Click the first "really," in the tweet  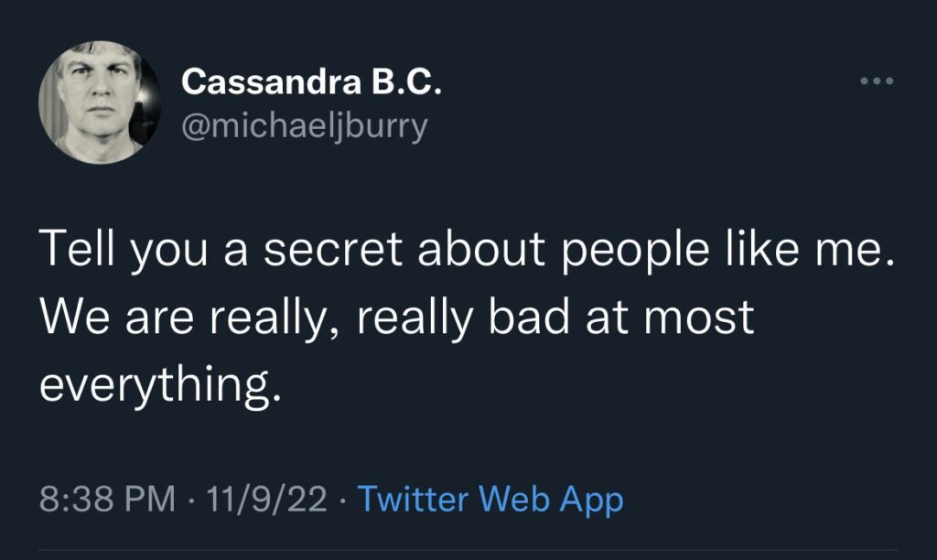(x=278, y=316)
